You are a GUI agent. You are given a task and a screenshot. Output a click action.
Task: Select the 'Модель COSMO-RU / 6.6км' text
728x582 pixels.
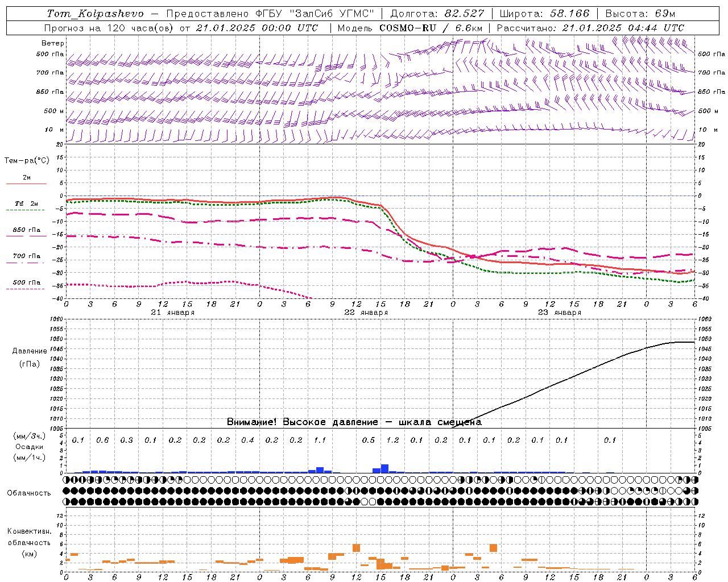[409, 28]
